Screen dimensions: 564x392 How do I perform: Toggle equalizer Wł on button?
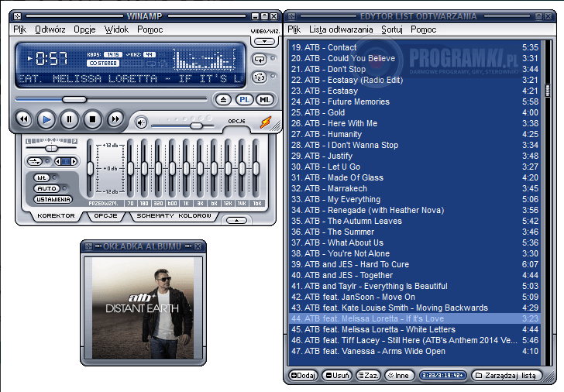click(x=42, y=177)
